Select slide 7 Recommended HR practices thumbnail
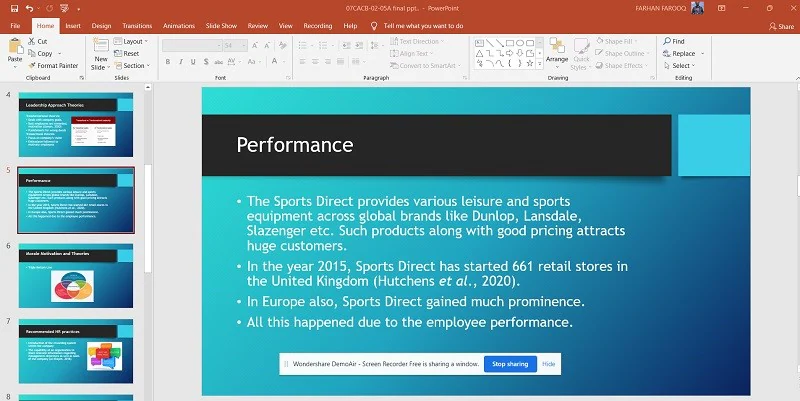Viewport: 800px width, 401px height. click(x=76, y=351)
